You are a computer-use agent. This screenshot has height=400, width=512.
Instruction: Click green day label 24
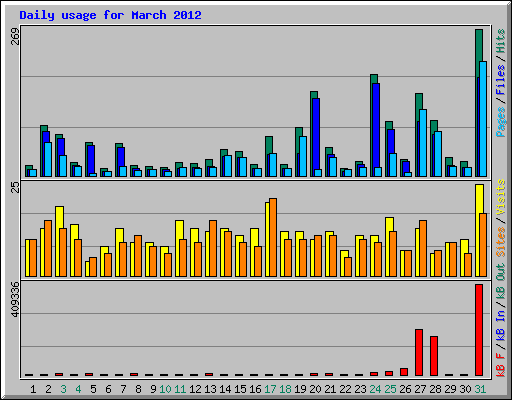(375, 389)
